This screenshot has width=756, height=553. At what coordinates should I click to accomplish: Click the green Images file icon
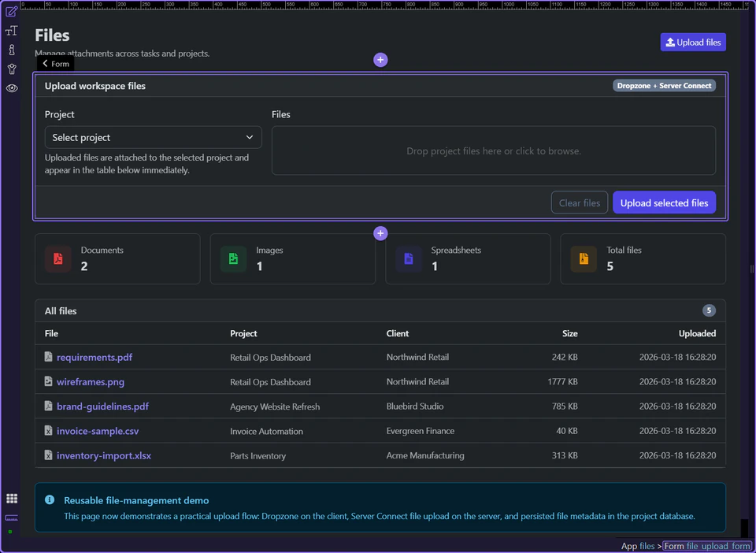point(233,258)
